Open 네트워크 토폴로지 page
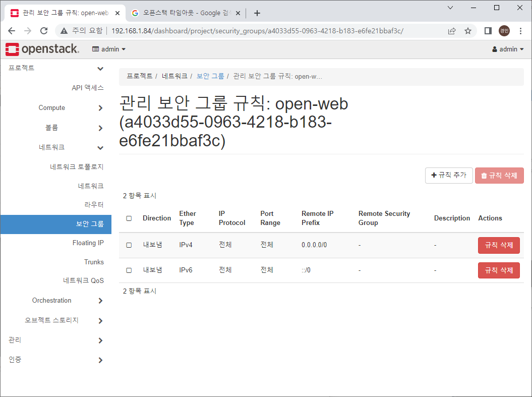 pos(77,166)
